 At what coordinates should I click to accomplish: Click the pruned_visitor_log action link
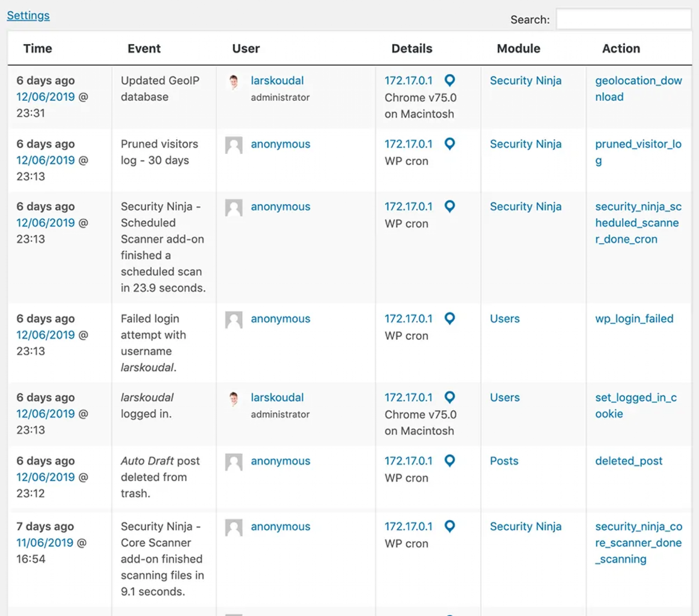click(x=638, y=152)
